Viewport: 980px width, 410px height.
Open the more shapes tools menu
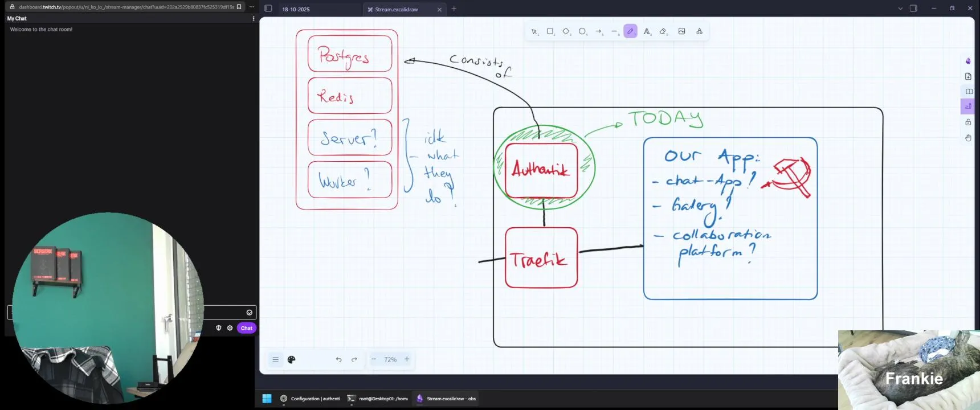tap(699, 31)
